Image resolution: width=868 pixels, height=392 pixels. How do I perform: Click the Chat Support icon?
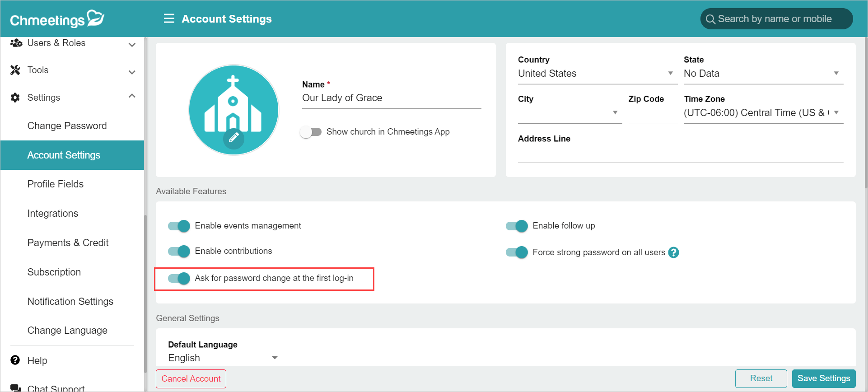(x=16, y=388)
